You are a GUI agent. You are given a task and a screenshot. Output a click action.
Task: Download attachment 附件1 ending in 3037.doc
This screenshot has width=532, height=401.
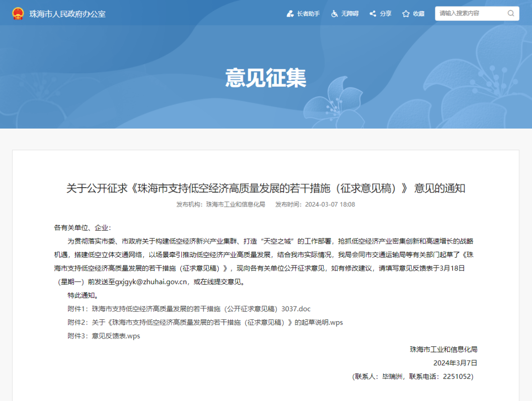(x=201, y=309)
